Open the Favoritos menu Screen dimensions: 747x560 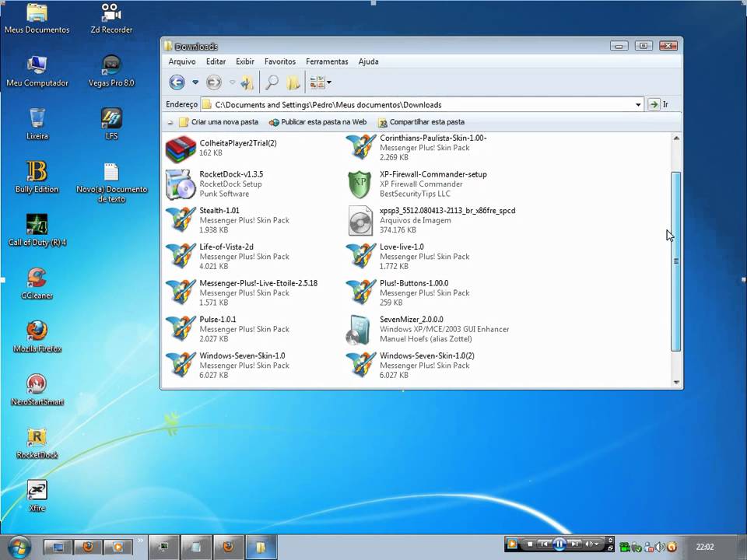click(x=280, y=61)
